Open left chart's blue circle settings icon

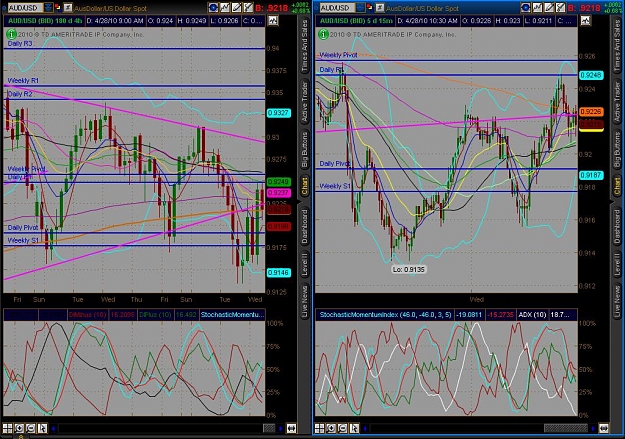pyautogui.click(x=213, y=7)
